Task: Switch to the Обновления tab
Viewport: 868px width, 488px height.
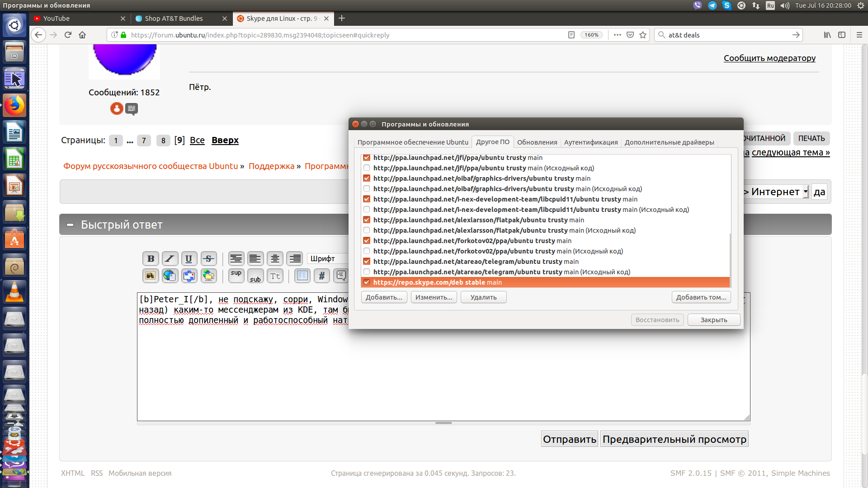Action: click(x=537, y=142)
